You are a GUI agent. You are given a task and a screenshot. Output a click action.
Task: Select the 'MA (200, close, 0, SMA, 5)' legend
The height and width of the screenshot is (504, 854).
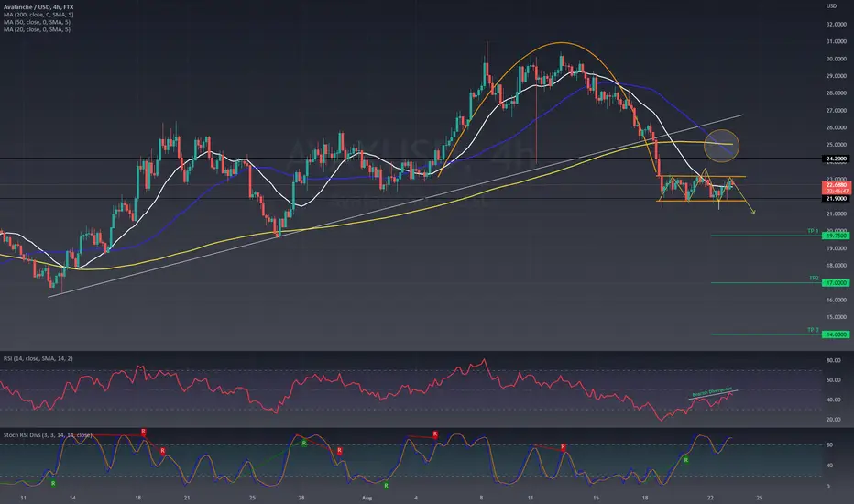38,15
